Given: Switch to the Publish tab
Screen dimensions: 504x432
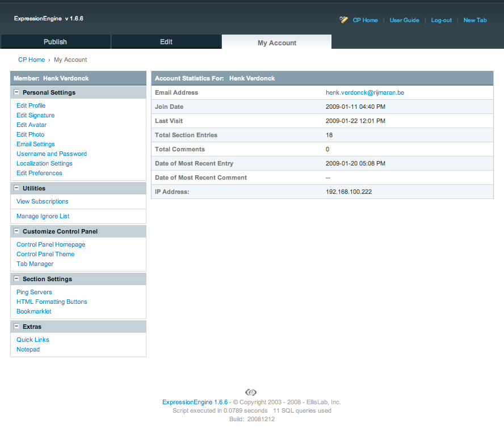Looking at the screenshot, I should click(55, 42).
